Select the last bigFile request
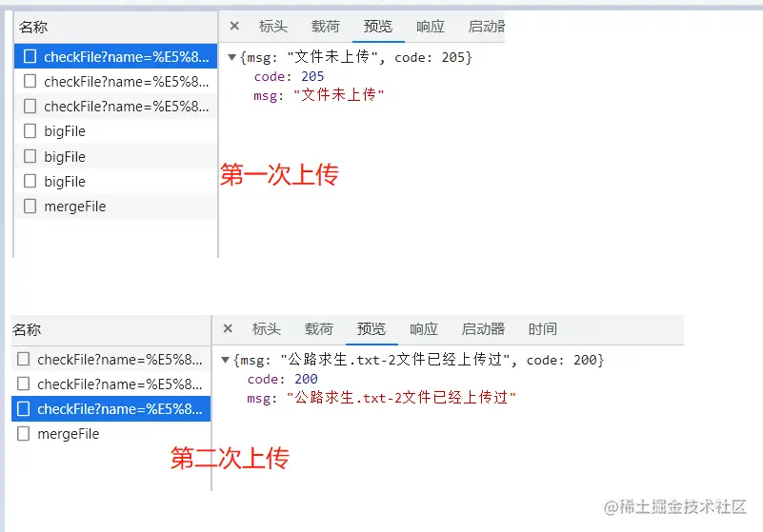The image size is (763, 532). pyautogui.click(x=116, y=181)
